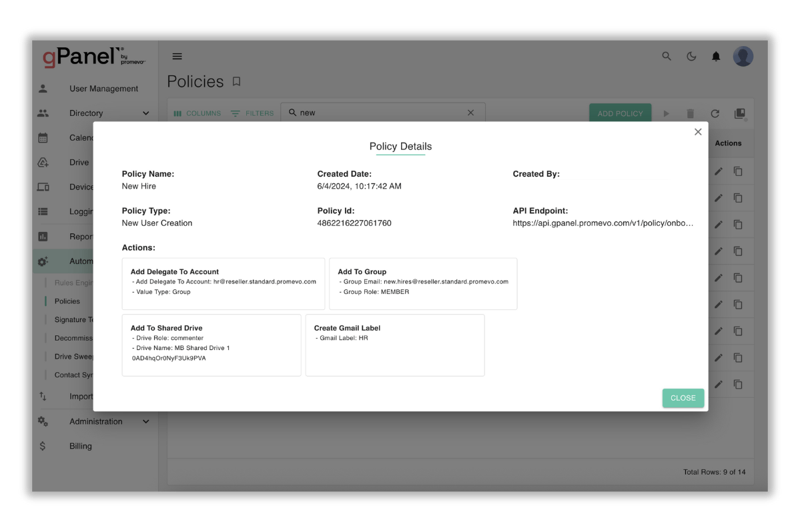Click the Create Gmail Label card
The width and height of the screenshot is (800, 532).
pyautogui.click(x=395, y=345)
